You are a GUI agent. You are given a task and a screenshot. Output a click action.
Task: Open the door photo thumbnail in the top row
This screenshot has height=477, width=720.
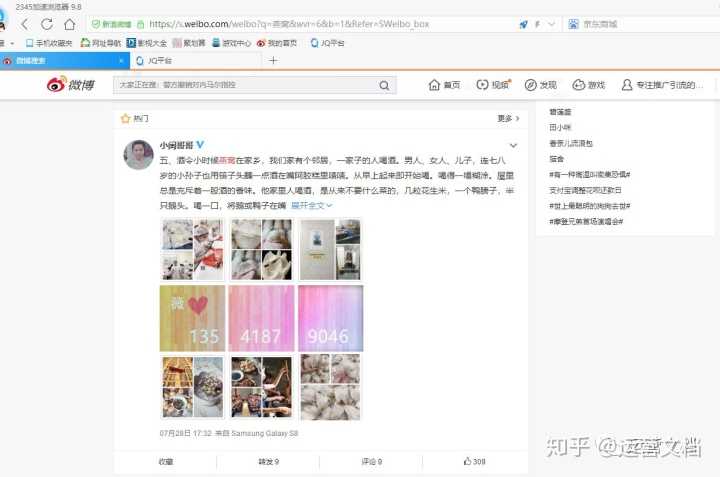coord(330,249)
